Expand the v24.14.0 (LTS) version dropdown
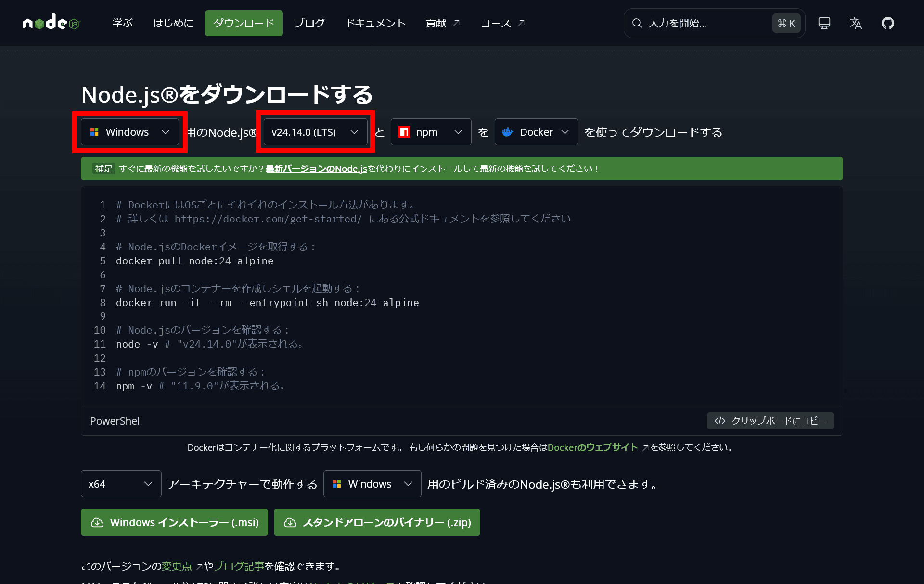The height and width of the screenshot is (584, 924). 315,132
